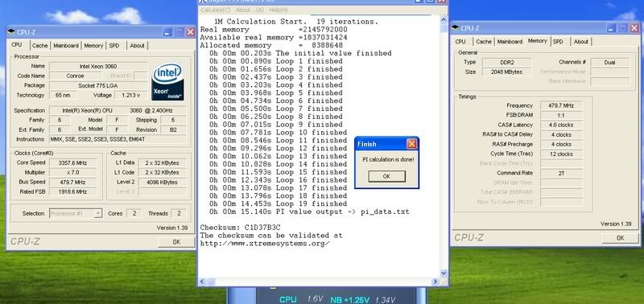This screenshot has width=644, height=304.
Task: Click the Multiplier value x 7.0
Action: (73, 173)
